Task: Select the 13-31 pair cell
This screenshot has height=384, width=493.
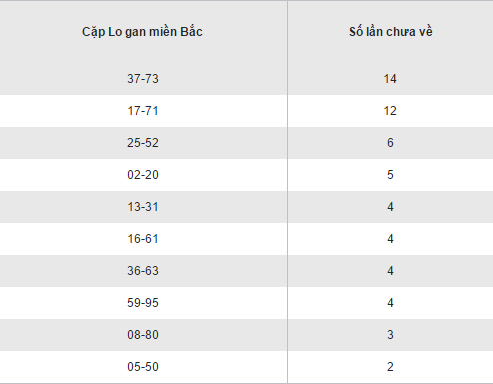Action: coord(143,207)
